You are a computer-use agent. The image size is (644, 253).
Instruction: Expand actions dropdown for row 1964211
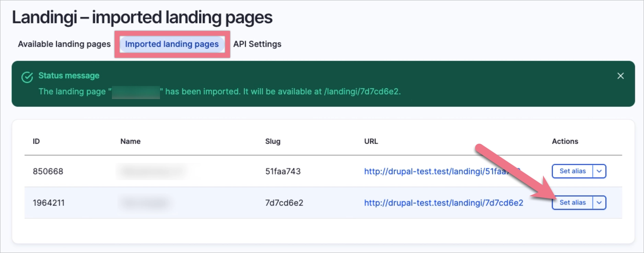(x=599, y=203)
